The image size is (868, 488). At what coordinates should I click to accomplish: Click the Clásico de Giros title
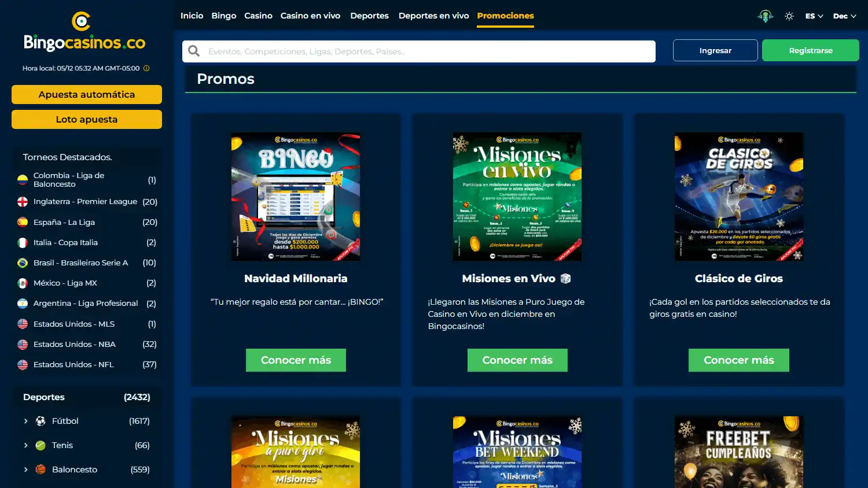point(739,279)
